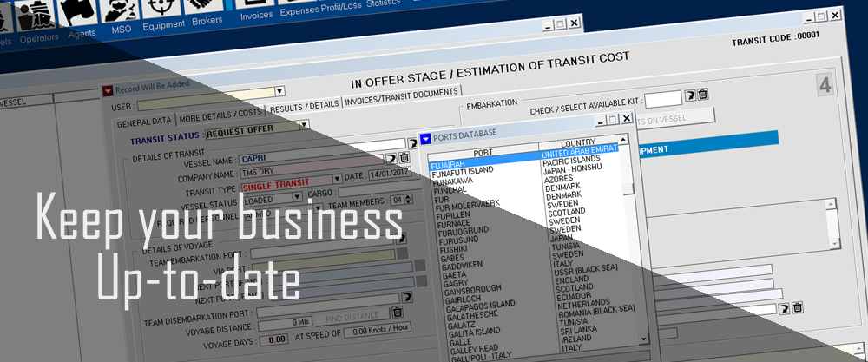Select country SRI LANKA
Image resolution: width=868 pixels, height=362 pixels.
click(578, 331)
